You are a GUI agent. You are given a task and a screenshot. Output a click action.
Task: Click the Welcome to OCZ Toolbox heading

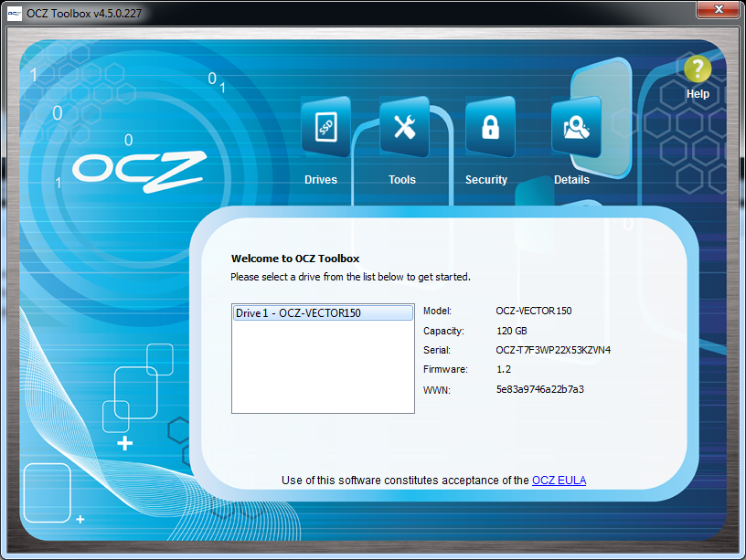click(295, 259)
